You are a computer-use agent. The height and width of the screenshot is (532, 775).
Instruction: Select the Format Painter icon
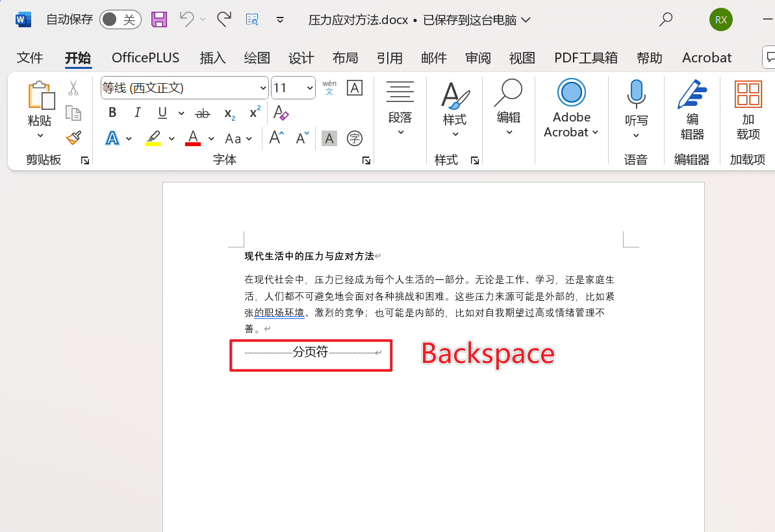tap(73, 138)
